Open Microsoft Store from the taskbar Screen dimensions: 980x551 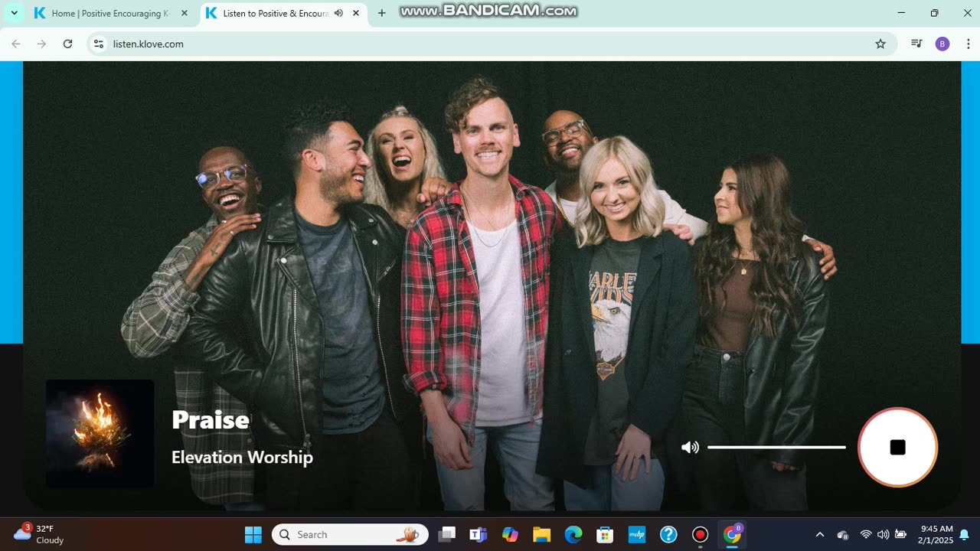click(x=605, y=534)
